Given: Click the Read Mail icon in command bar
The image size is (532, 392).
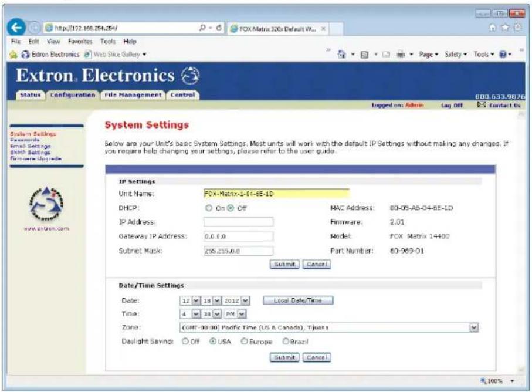Looking at the screenshot, I should (x=386, y=55).
